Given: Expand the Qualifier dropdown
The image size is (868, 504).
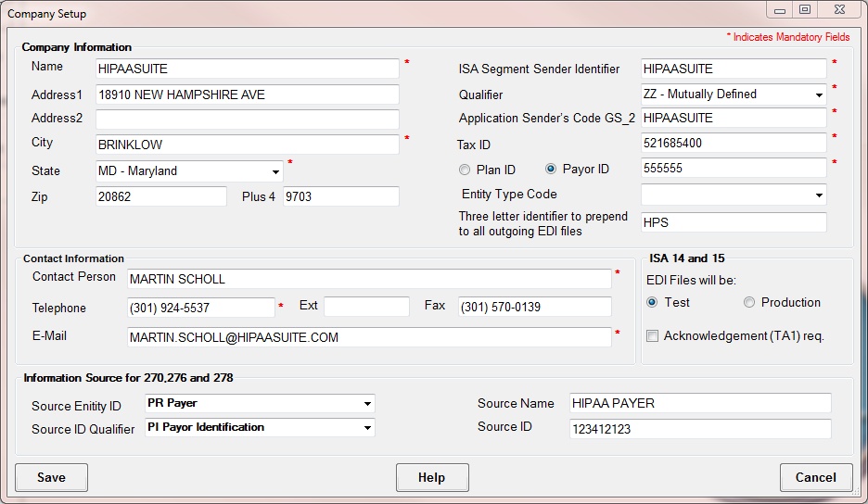Looking at the screenshot, I should tap(819, 94).
